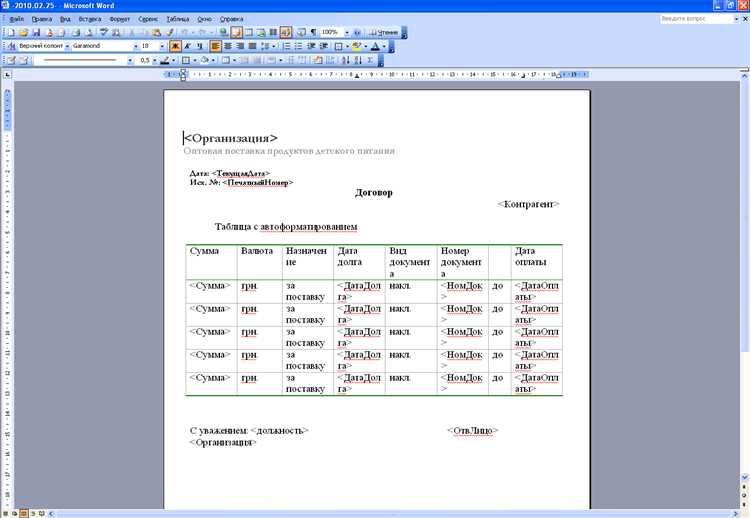
Task: Click the insert table icon on standard toolbar
Action: (x=248, y=33)
